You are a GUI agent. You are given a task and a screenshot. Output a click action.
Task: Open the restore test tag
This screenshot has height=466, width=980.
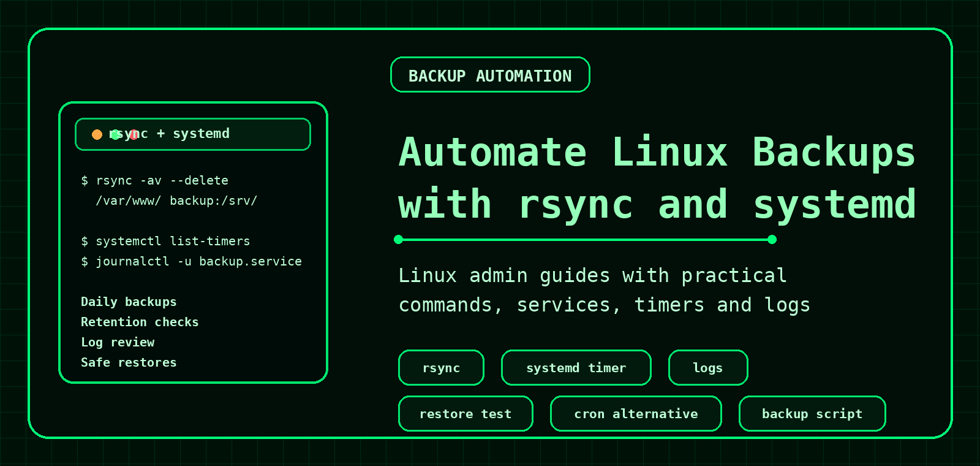(466, 414)
